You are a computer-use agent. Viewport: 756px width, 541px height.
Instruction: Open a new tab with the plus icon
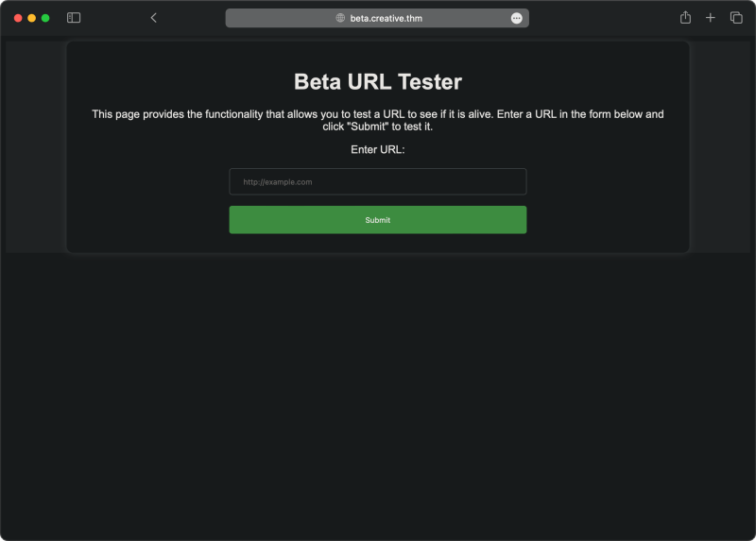(x=711, y=18)
